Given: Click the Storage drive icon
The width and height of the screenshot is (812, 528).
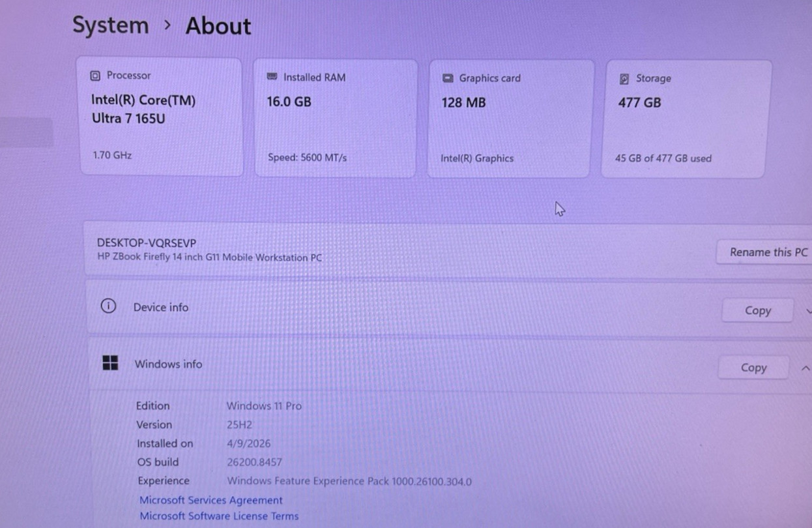Looking at the screenshot, I should click(624, 79).
